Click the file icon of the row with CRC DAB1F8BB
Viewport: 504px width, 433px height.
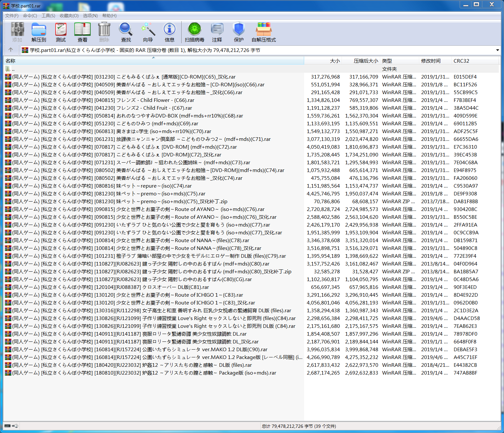(x=8, y=201)
